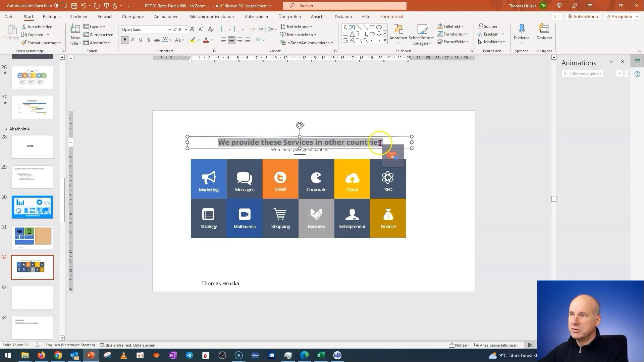The width and height of the screenshot is (644, 362).
Task: Open the Start ribbon tab
Action: [28, 16]
